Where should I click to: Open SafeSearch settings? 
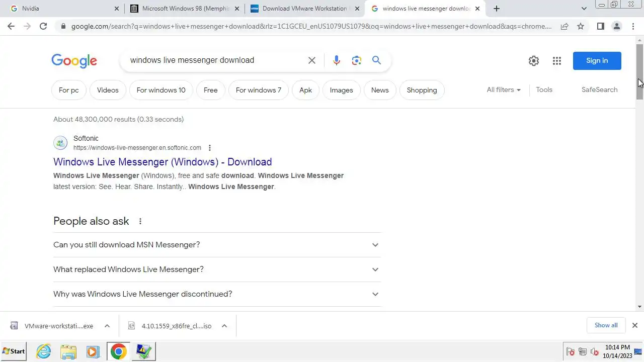599,89
